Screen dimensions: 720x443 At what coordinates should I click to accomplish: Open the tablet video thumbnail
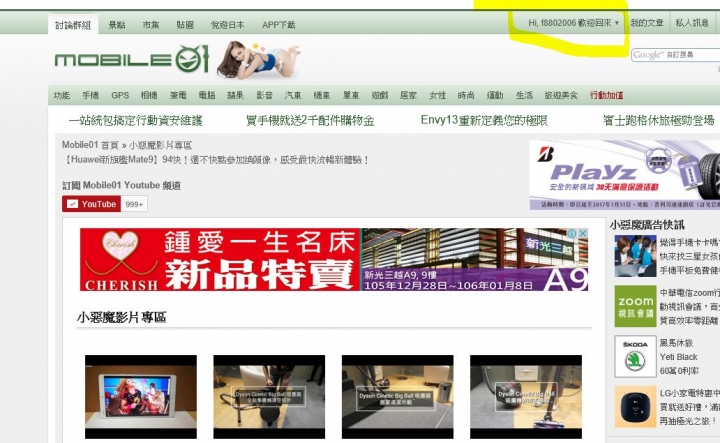pos(141,397)
